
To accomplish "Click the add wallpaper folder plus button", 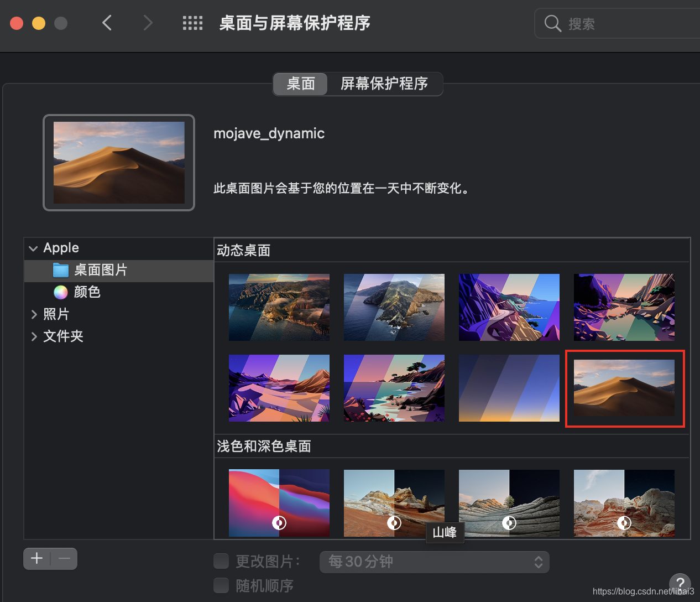I will 36,558.
